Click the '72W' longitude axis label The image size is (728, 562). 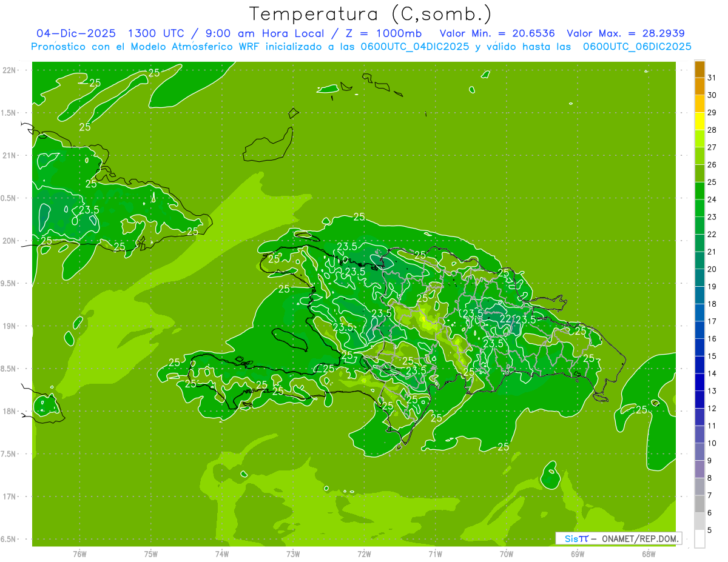point(364,554)
